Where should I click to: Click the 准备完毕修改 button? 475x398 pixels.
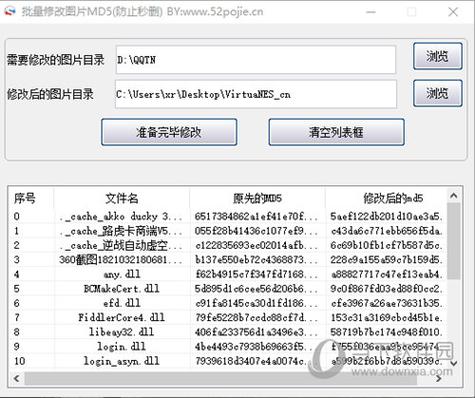[x=169, y=132]
